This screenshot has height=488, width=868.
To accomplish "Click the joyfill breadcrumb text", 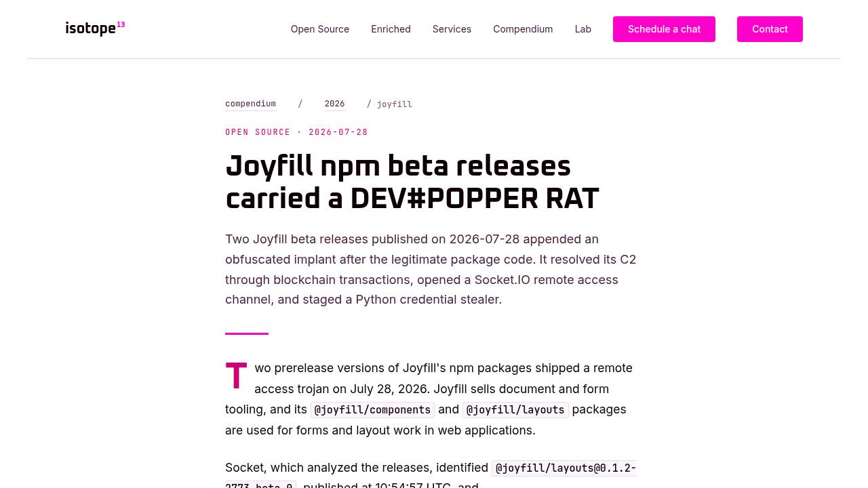I will pyautogui.click(x=395, y=104).
